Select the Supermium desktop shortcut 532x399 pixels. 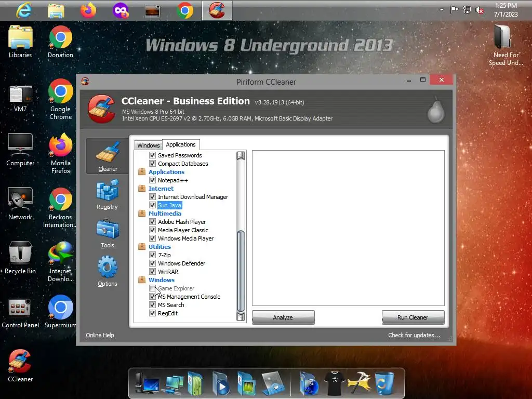point(60,312)
